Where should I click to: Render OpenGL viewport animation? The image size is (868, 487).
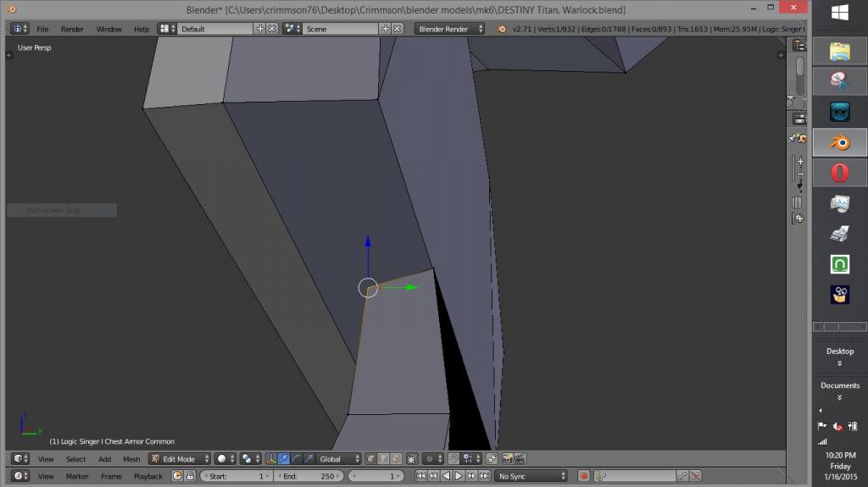click(x=520, y=459)
